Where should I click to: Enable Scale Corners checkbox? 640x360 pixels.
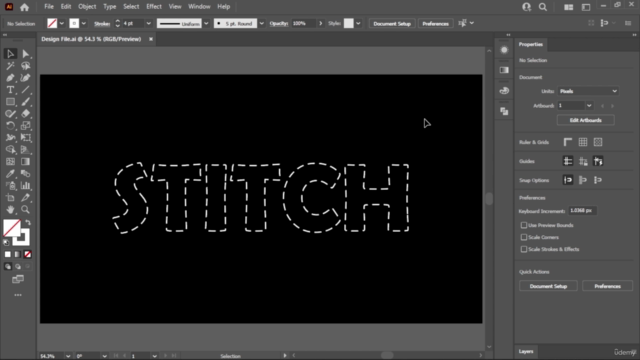pyautogui.click(x=524, y=237)
